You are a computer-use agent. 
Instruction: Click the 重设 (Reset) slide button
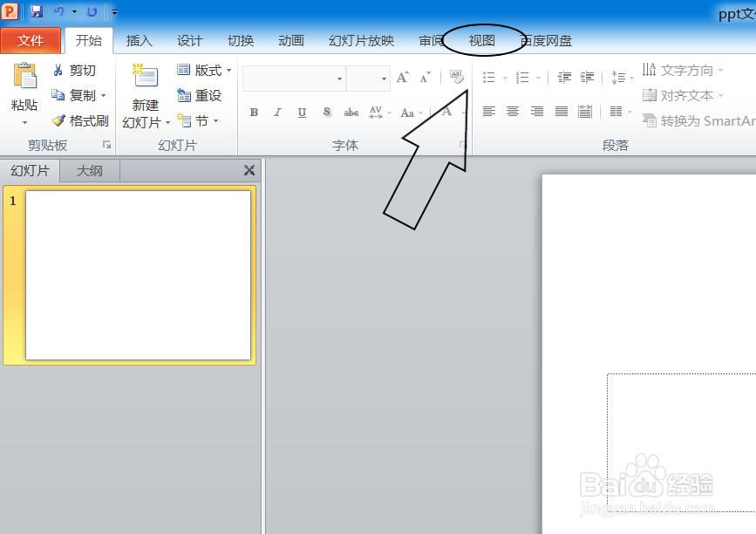point(199,95)
